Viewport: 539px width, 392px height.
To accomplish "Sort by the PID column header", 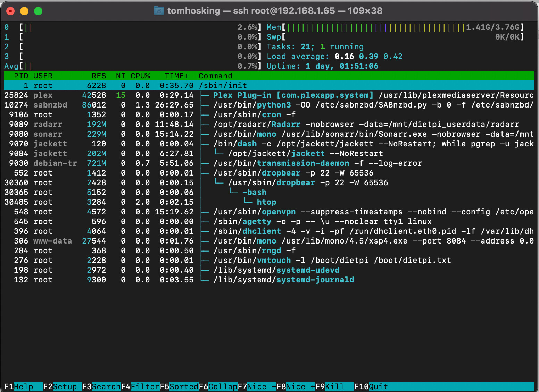I will [x=21, y=76].
